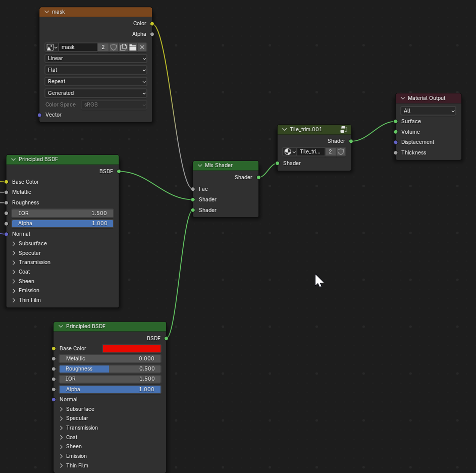Toggle fake user shield on Tile_trim group
Image resolution: width=476 pixels, height=473 pixels.
click(341, 152)
